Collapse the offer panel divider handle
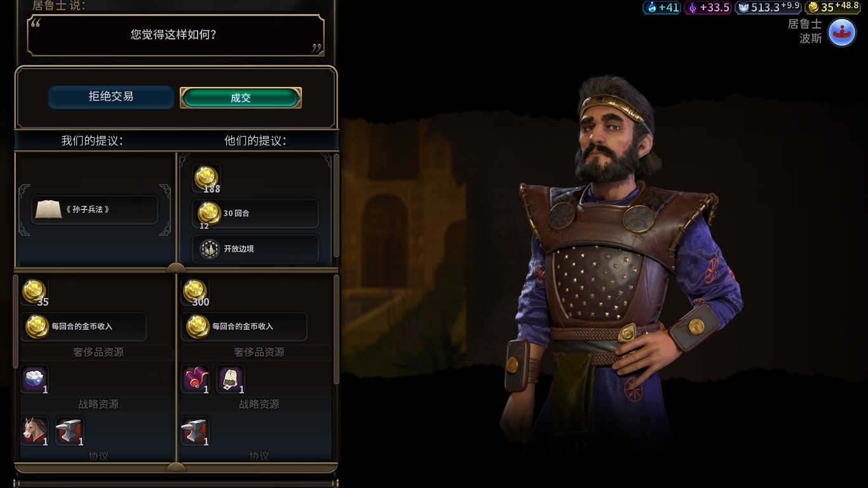 tap(176, 268)
